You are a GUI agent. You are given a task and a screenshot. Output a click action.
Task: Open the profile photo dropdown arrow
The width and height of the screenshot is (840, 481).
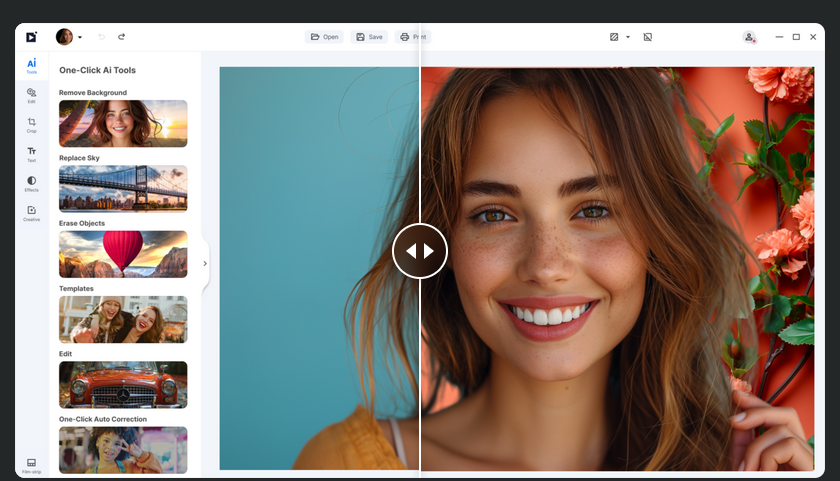coord(80,38)
